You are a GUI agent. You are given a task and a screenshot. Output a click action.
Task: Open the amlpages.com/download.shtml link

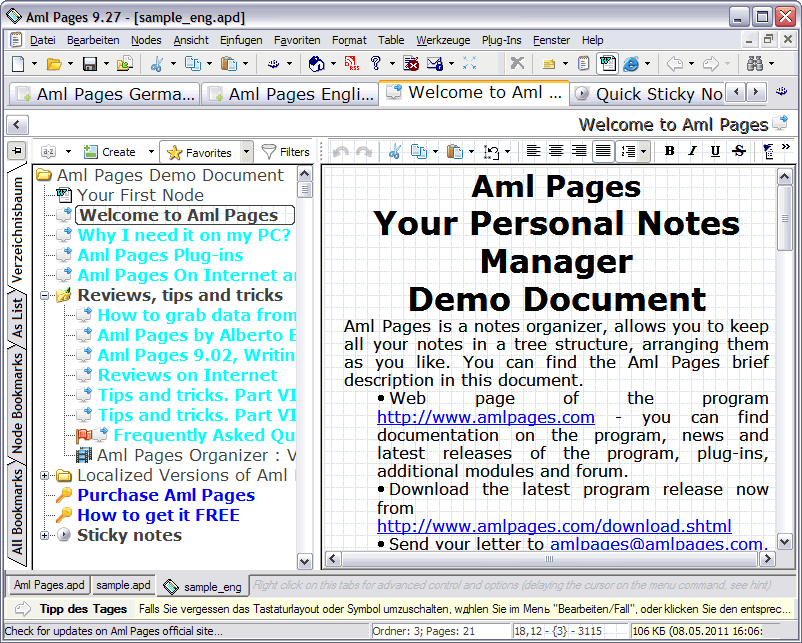pyautogui.click(x=554, y=526)
